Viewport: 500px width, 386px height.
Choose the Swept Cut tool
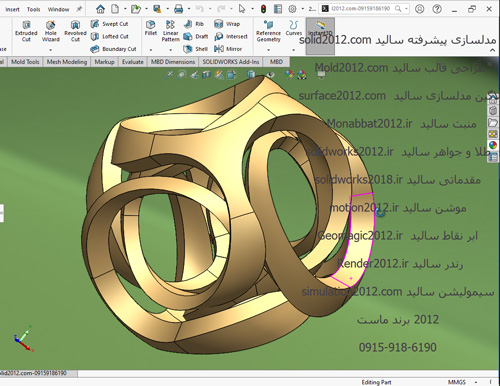coord(109,24)
